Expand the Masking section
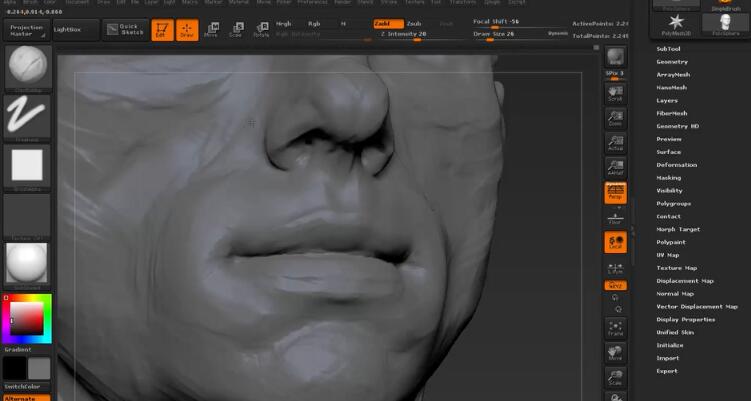The width and height of the screenshot is (751, 401). coord(668,178)
